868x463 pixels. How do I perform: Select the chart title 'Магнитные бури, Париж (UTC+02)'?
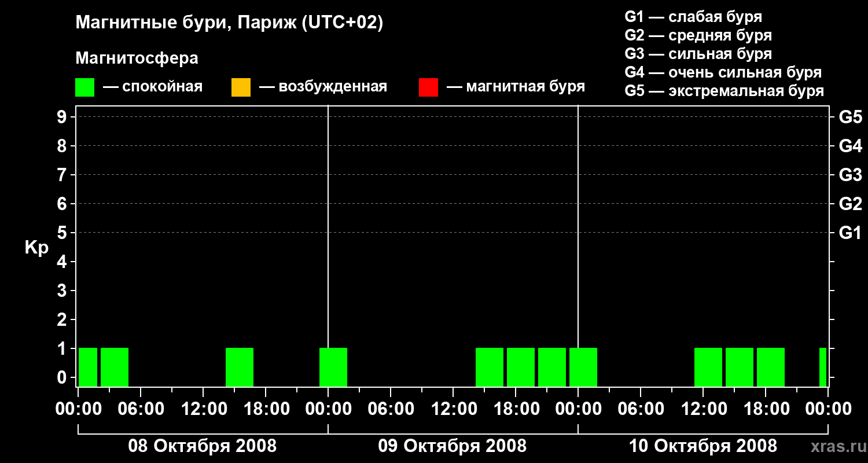[229, 23]
